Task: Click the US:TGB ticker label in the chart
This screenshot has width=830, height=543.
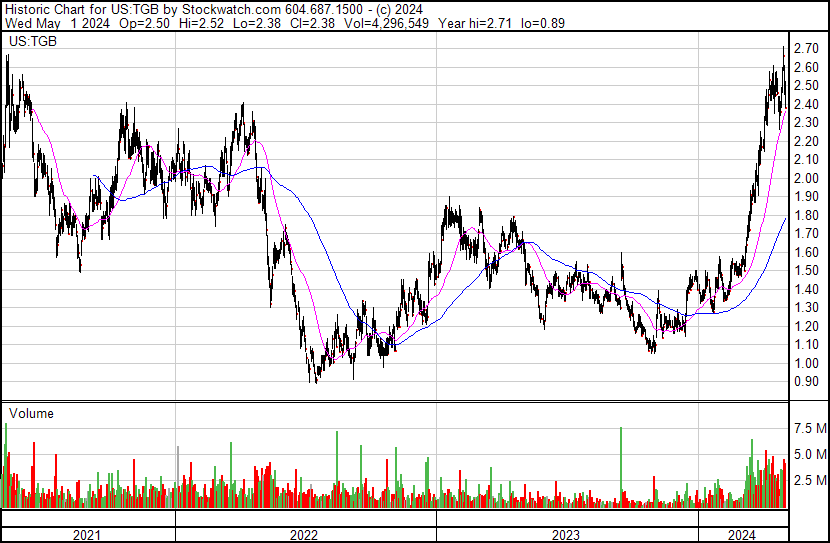Action: 33,41
